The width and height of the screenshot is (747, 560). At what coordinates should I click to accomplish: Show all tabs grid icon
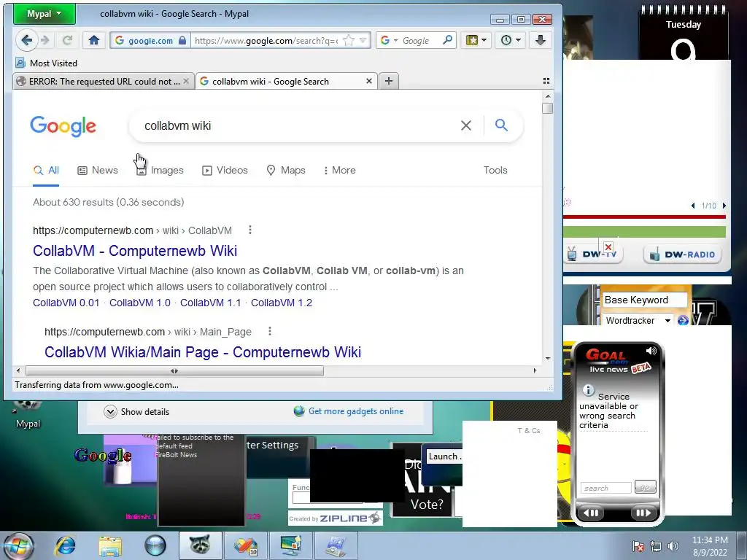pyautogui.click(x=546, y=82)
